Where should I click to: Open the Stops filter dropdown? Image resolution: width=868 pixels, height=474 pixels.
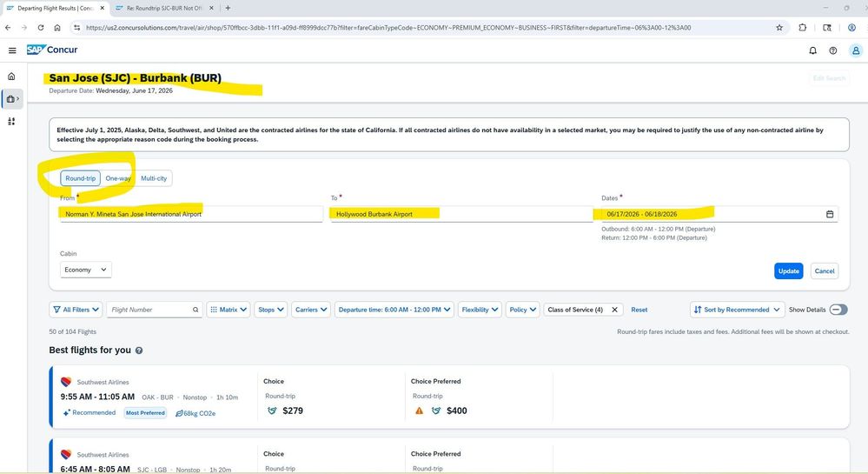pyautogui.click(x=271, y=310)
